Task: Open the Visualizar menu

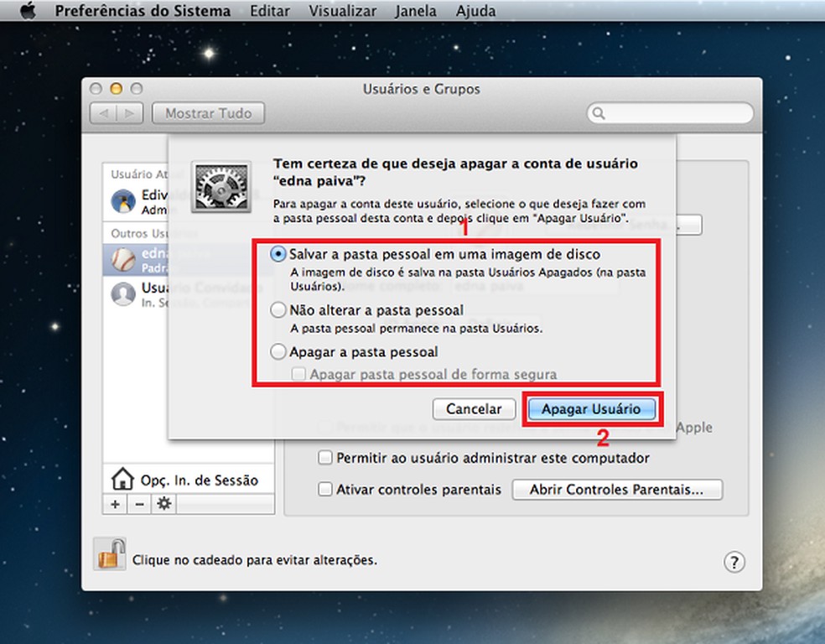Action: pos(343,11)
